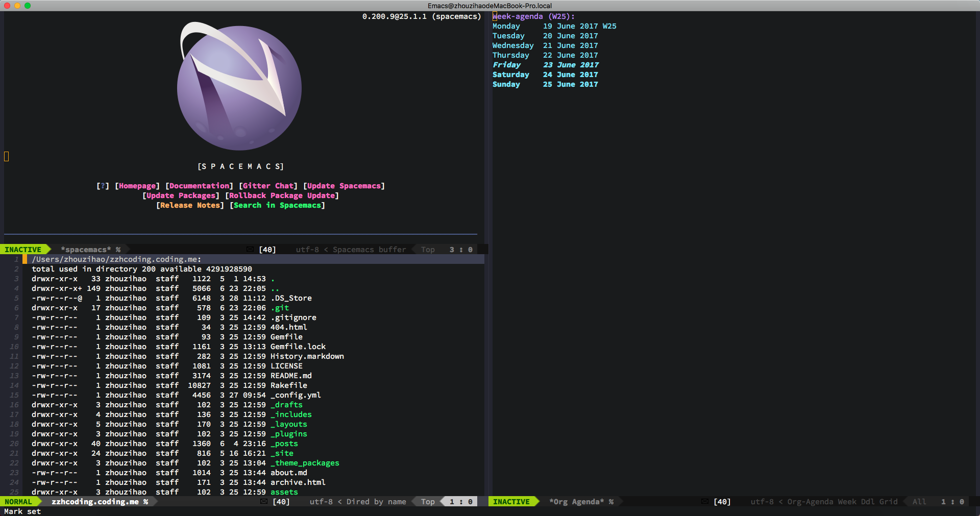
Task: Click the [S P A C E M A C S] title text
Action: 240,166
